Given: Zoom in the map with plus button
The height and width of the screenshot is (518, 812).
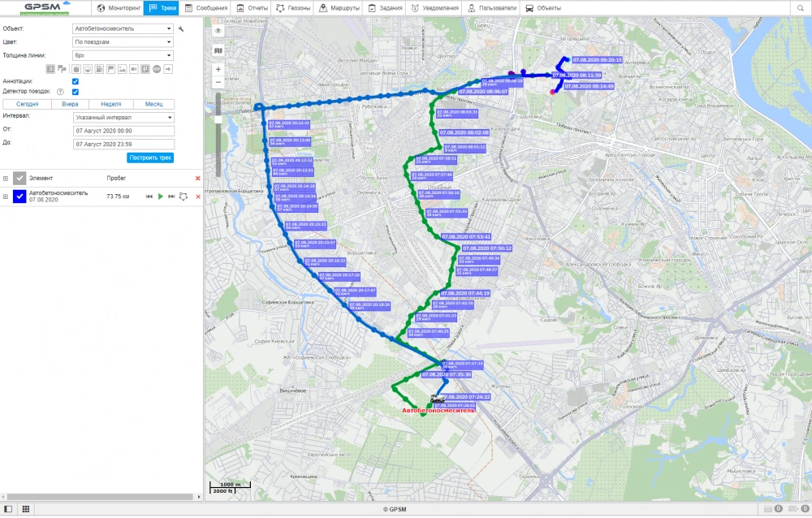Looking at the screenshot, I should tap(218, 70).
